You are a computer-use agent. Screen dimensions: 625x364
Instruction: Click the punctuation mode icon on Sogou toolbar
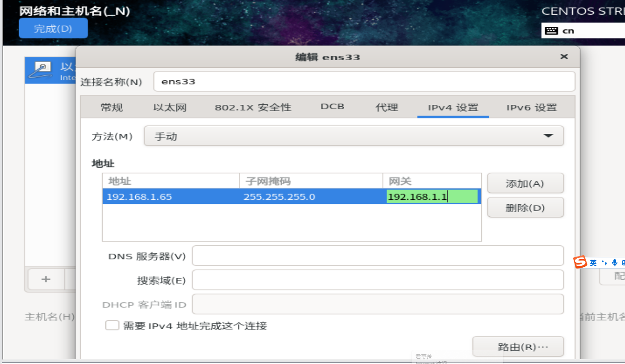pos(604,262)
